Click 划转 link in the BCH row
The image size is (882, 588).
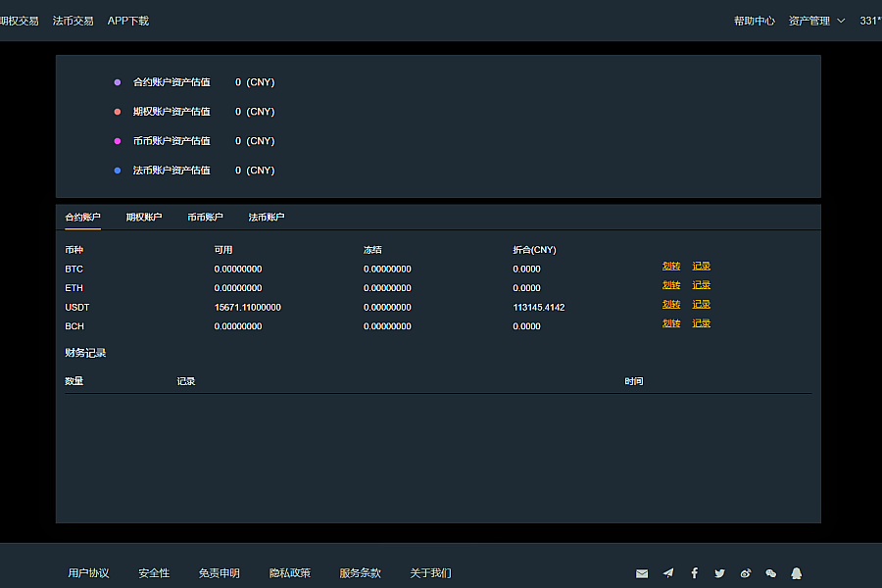pos(671,323)
